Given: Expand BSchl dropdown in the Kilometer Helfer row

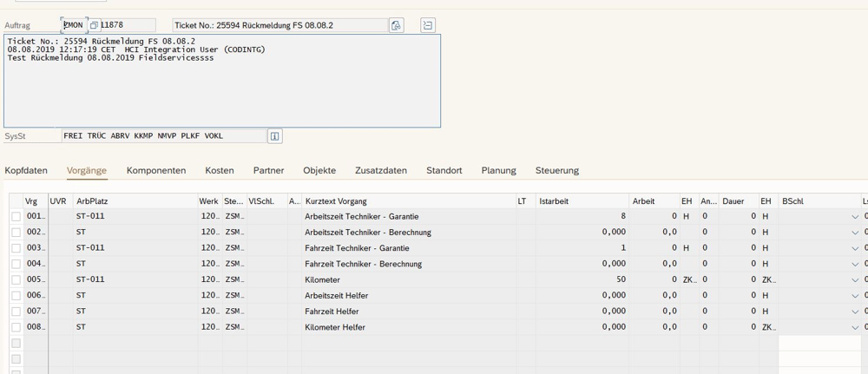Looking at the screenshot, I should tap(855, 327).
